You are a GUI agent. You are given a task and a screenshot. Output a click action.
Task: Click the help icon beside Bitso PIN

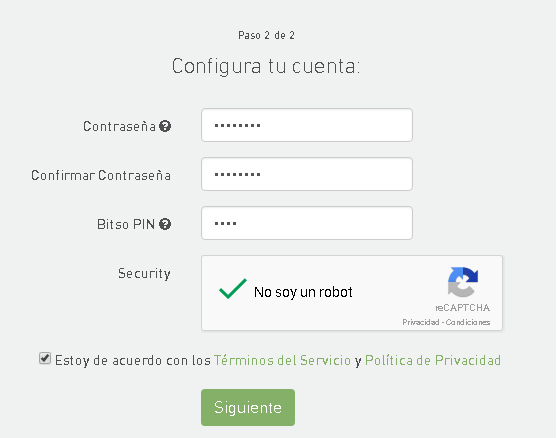pyautogui.click(x=165, y=224)
